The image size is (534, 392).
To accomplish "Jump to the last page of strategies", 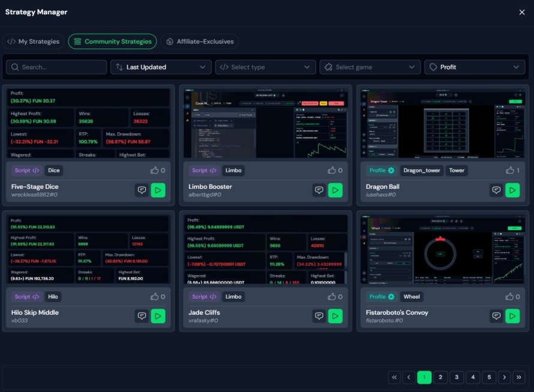I will pos(520,377).
